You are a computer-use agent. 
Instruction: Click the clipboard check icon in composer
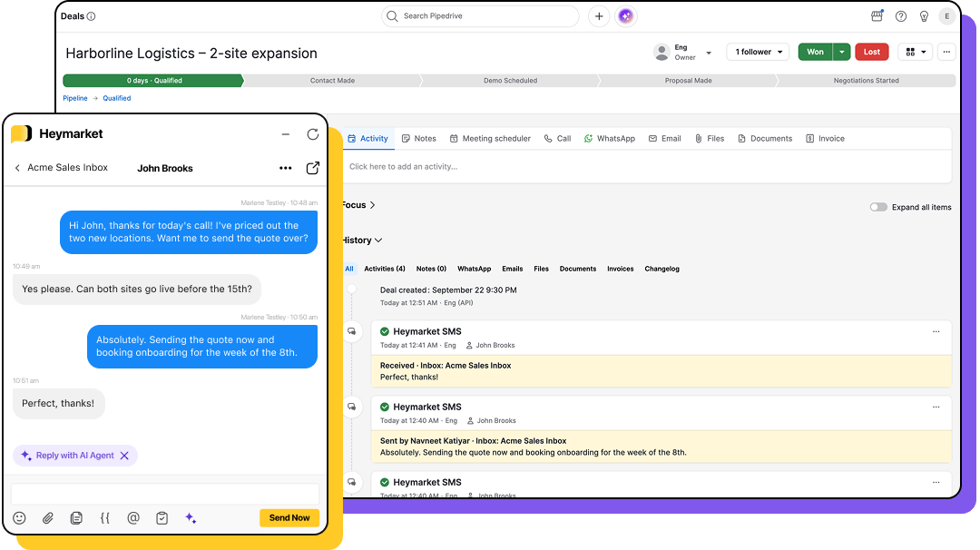(162, 518)
